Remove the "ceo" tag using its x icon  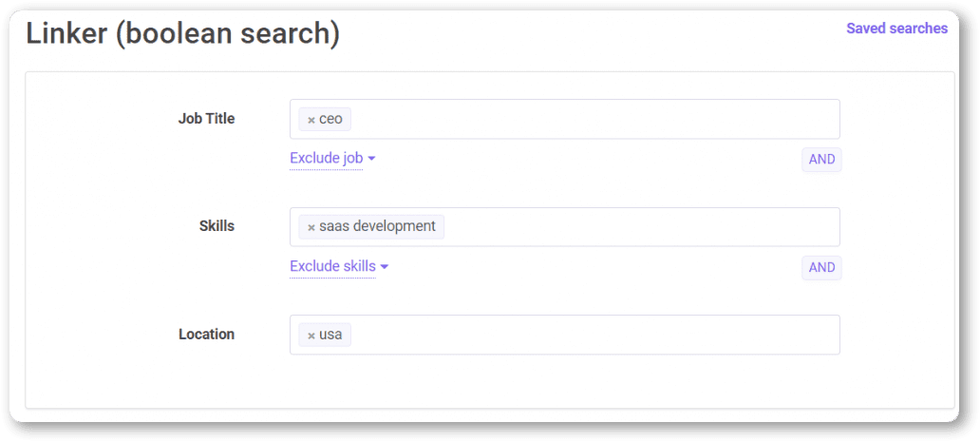coord(311,120)
